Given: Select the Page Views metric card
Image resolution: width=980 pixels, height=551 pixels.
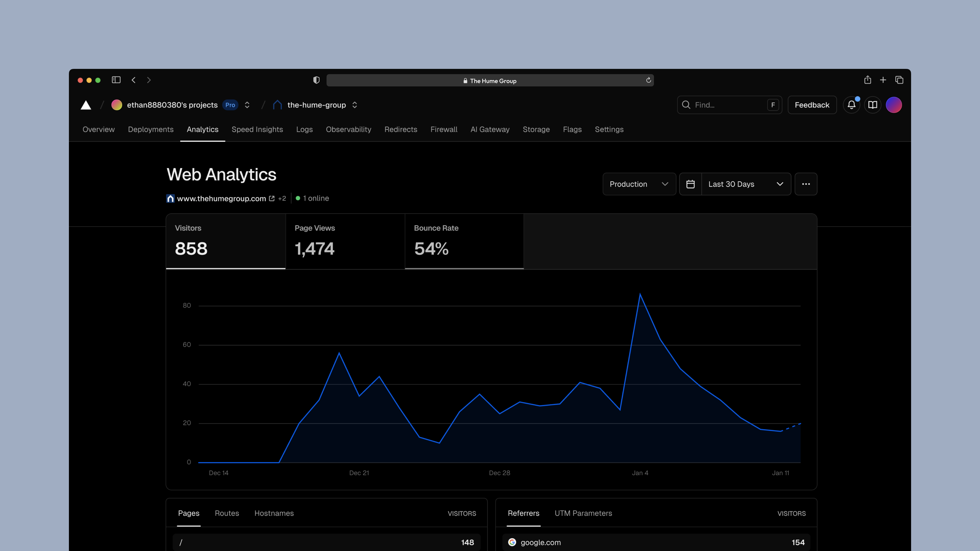Looking at the screenshot, I should pyautogui.click(x=345, y=241).
